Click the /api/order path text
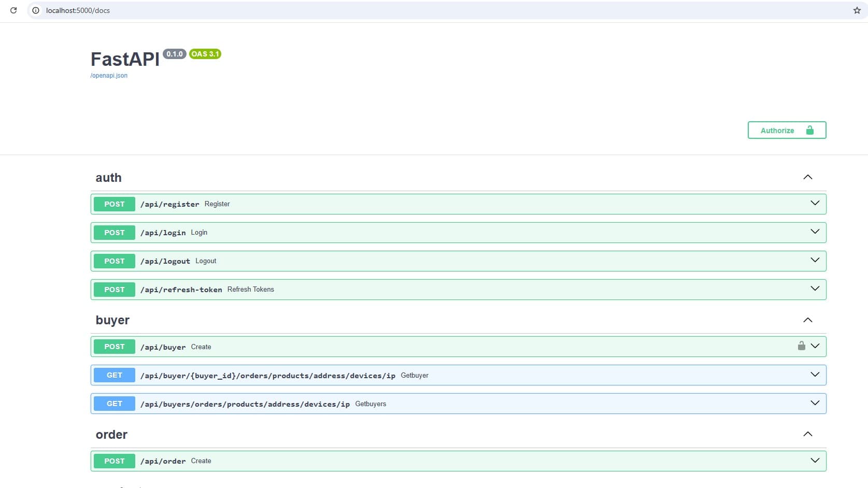This screenshot has width=868, height=488. [163, 461]
